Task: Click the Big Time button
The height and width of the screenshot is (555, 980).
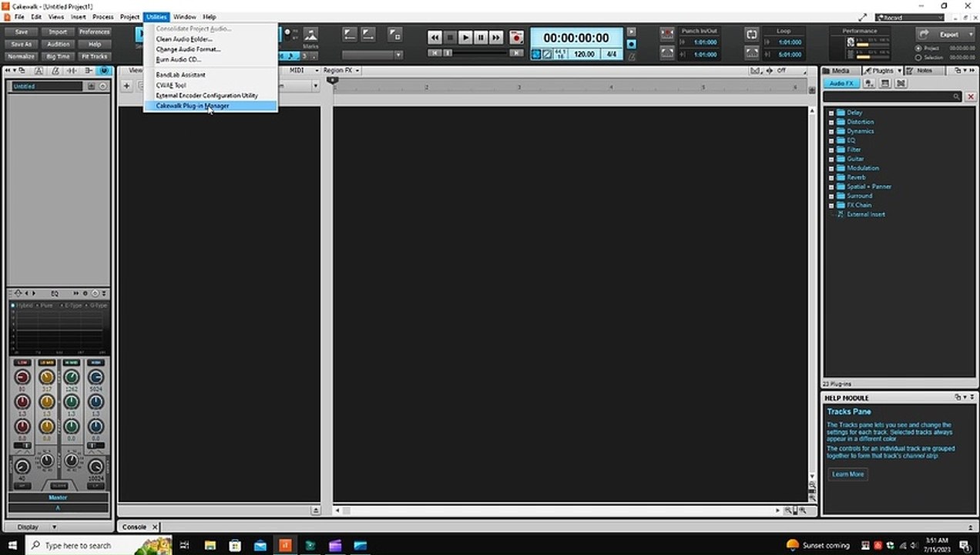Action: [x=58, y=56]
